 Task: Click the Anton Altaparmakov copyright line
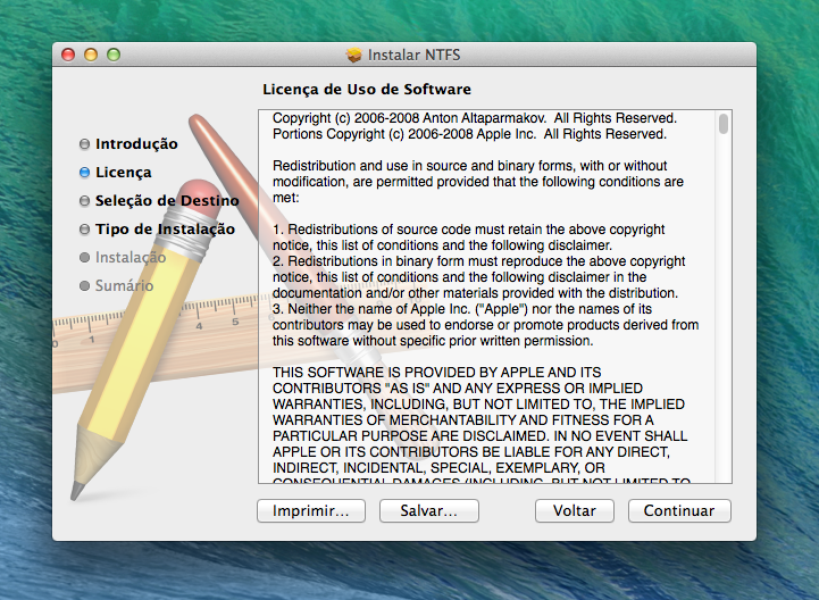tap(475, 119)
